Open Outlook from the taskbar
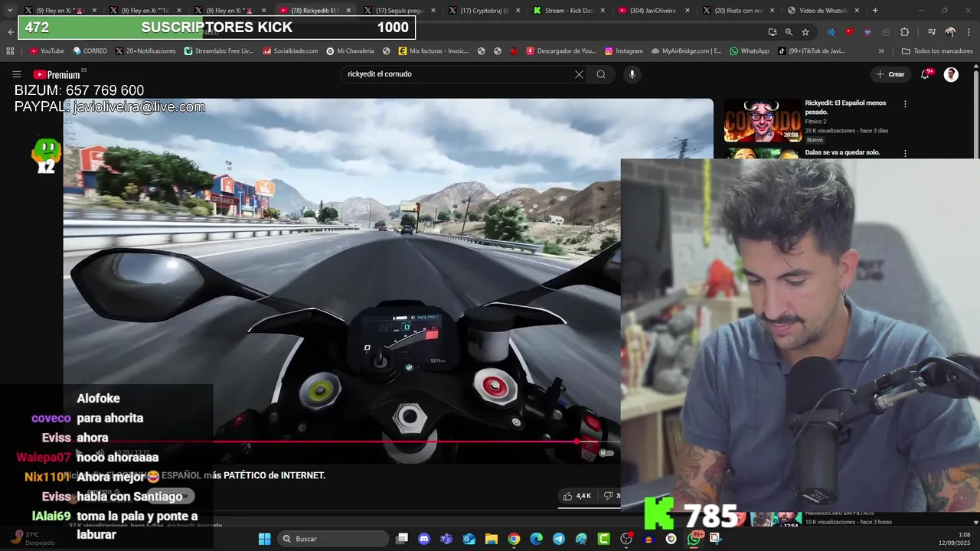Viewport: 980px width, 551px height. (469, 539)
